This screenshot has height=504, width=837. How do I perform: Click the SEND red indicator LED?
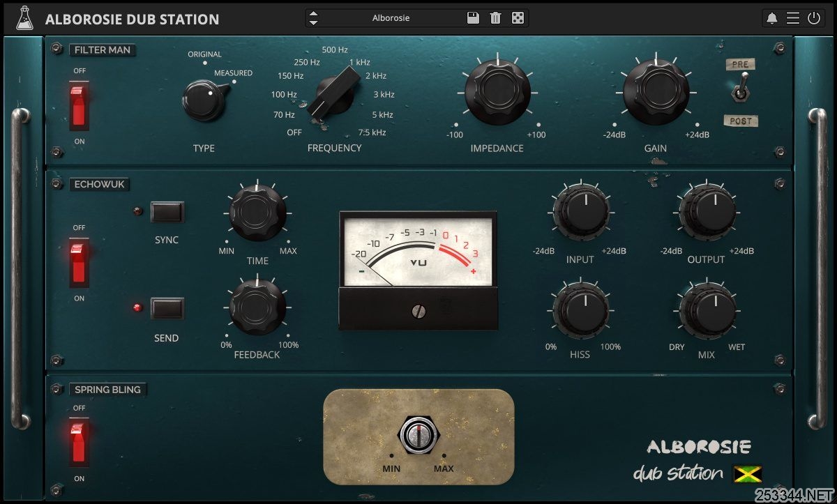coord(138,307)
